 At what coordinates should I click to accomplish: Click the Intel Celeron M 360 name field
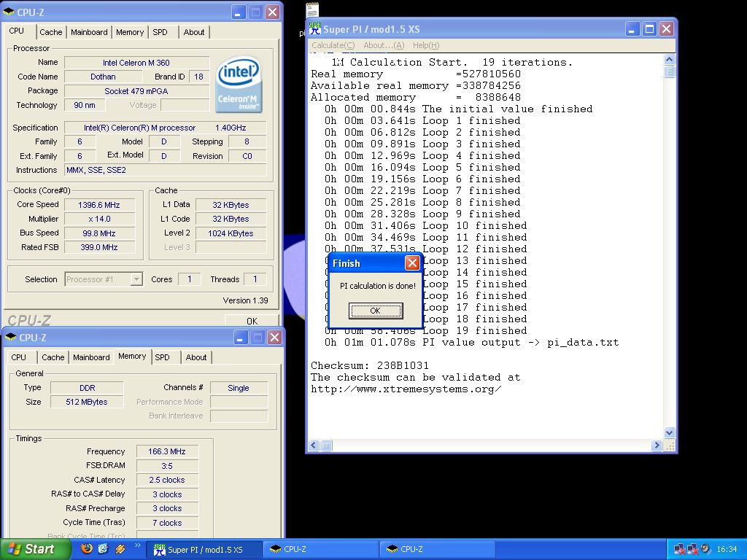pyautogui.click(x=136, y=63)
